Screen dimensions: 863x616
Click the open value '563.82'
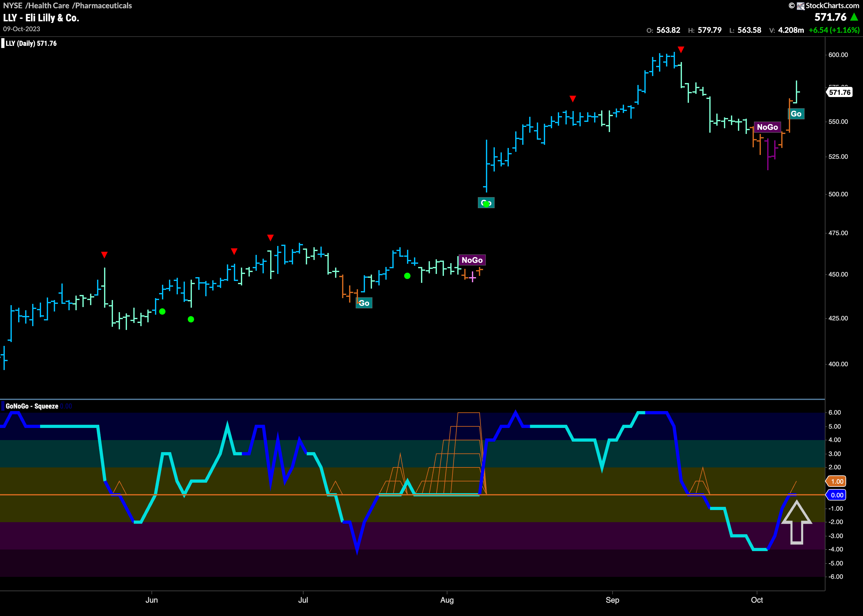[x=668, y=30]
